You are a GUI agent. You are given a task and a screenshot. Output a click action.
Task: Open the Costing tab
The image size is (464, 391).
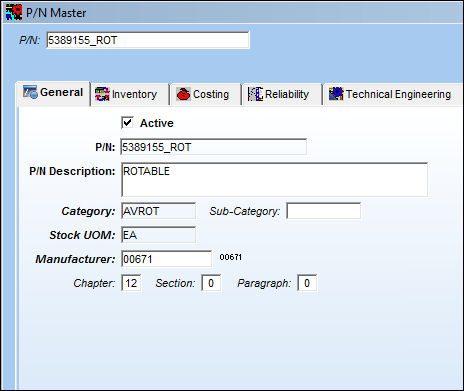tap(205, 95)
